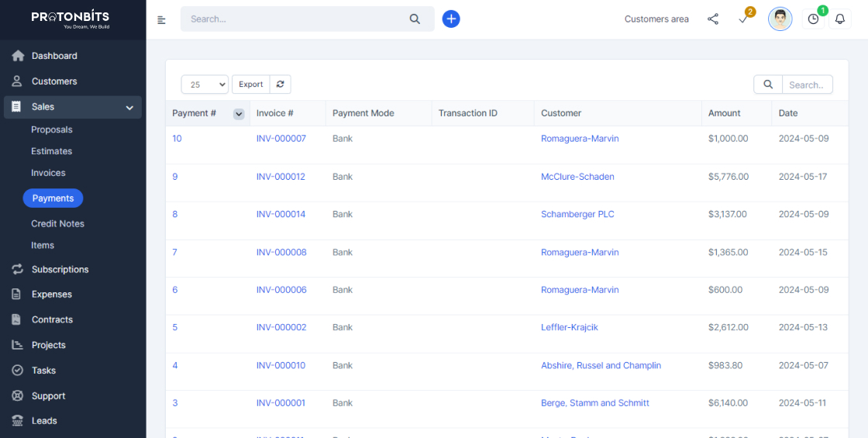The width and height of the screenshot is (868, 438).
Task: Click the magnifier icon in top search bar
Action: click(415, 19)
